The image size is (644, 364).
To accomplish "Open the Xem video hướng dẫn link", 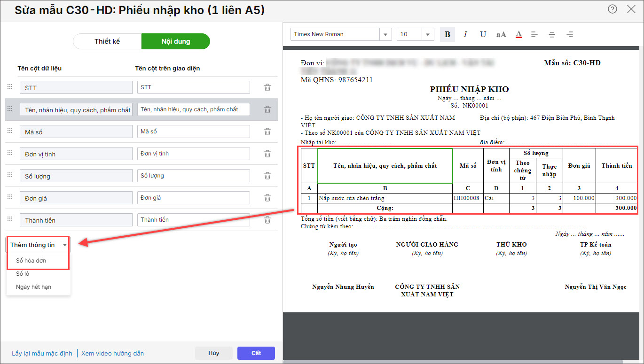I will (112, 353).
